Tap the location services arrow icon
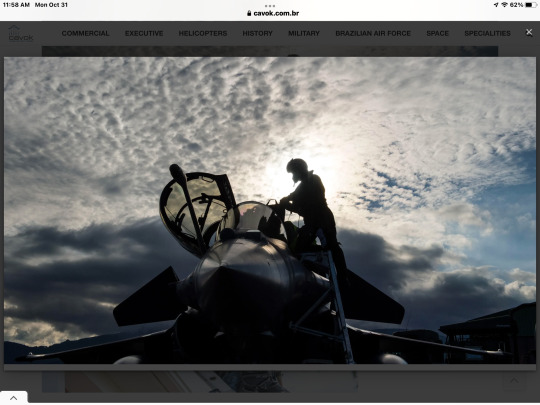This screenshot has height=405, width=540. 496,5
